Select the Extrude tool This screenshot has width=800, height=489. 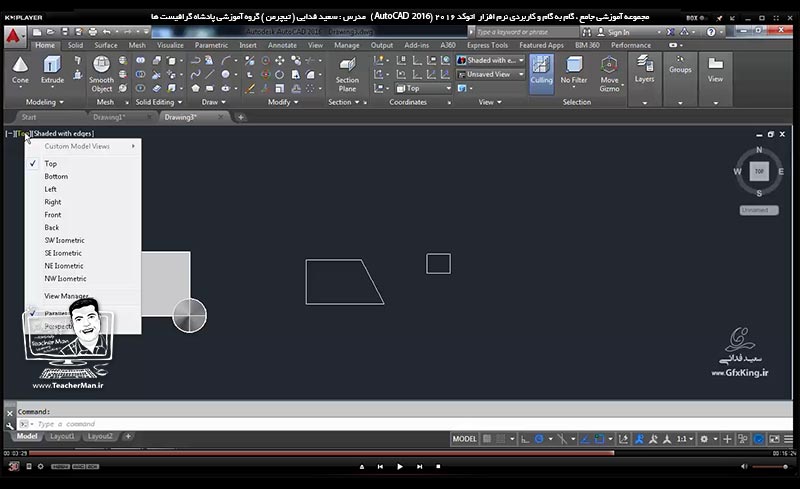[x=52, y=70]
